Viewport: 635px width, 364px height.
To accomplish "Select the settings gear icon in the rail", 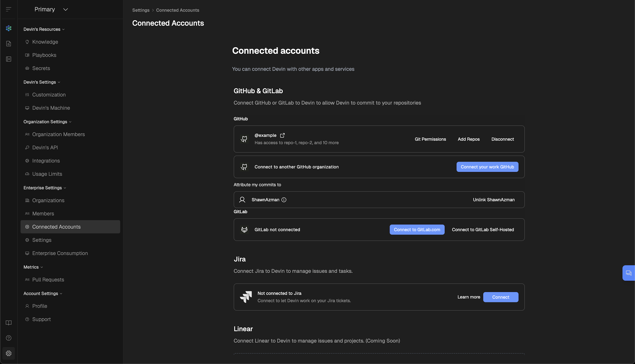I will (8, 353).
